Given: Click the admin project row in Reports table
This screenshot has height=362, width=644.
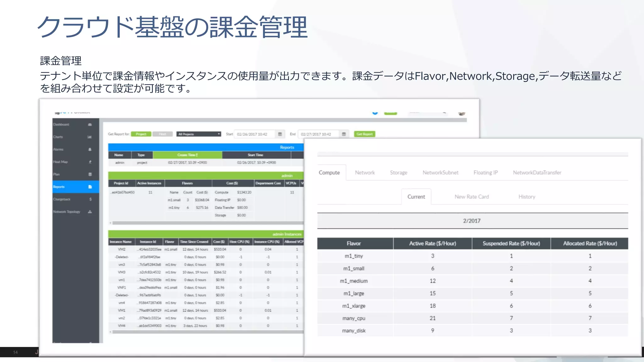Looking at the screenshot, I should pos(206,163).
